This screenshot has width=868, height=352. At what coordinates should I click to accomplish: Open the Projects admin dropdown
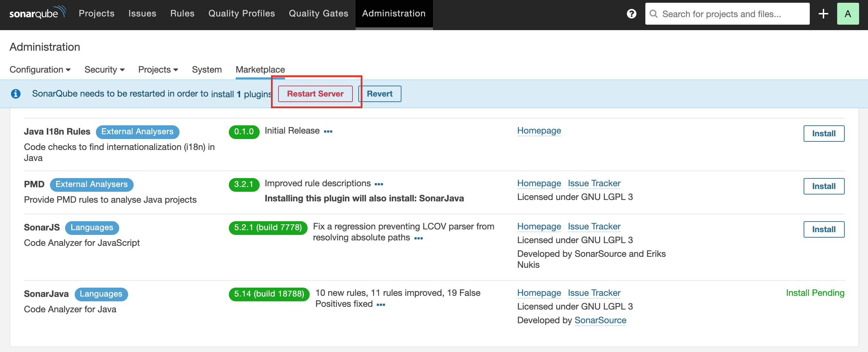pos(158,70)
